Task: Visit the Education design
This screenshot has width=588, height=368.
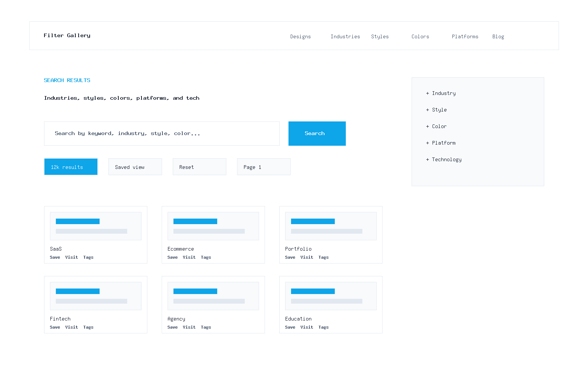Action: pos(307,327)
